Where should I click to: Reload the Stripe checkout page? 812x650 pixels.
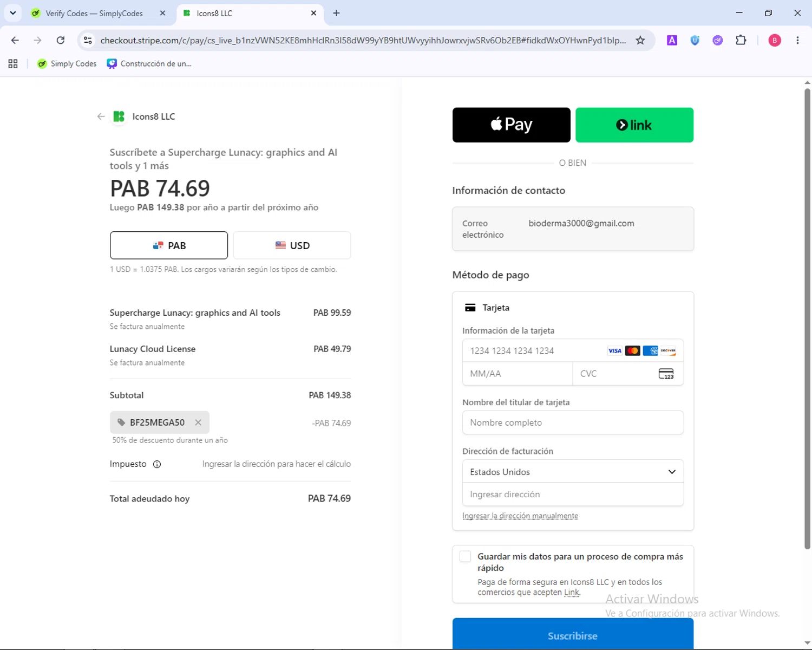61,40
